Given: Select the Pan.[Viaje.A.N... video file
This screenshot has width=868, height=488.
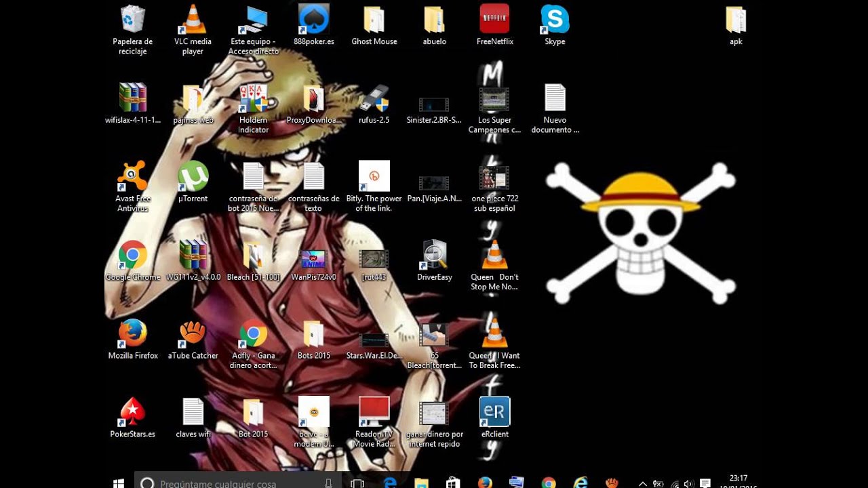Looking at the screenshot, I should (x=434, y=188).
